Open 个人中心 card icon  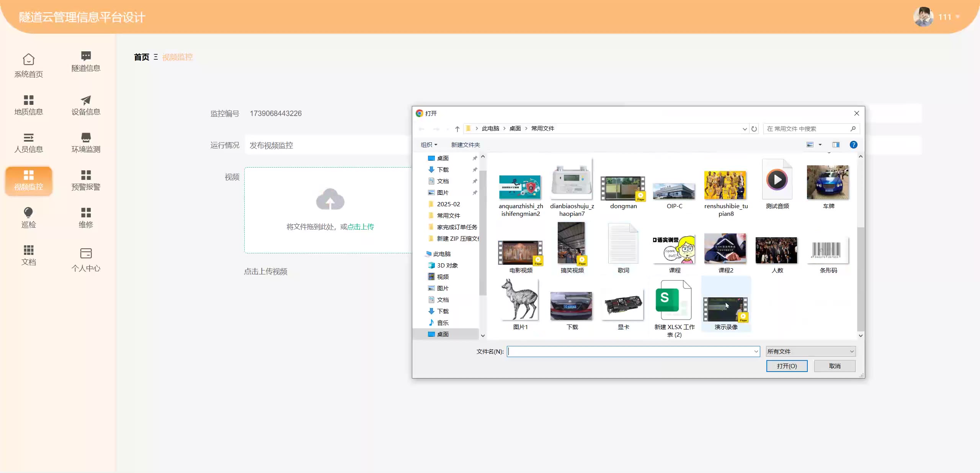[86, 253]
